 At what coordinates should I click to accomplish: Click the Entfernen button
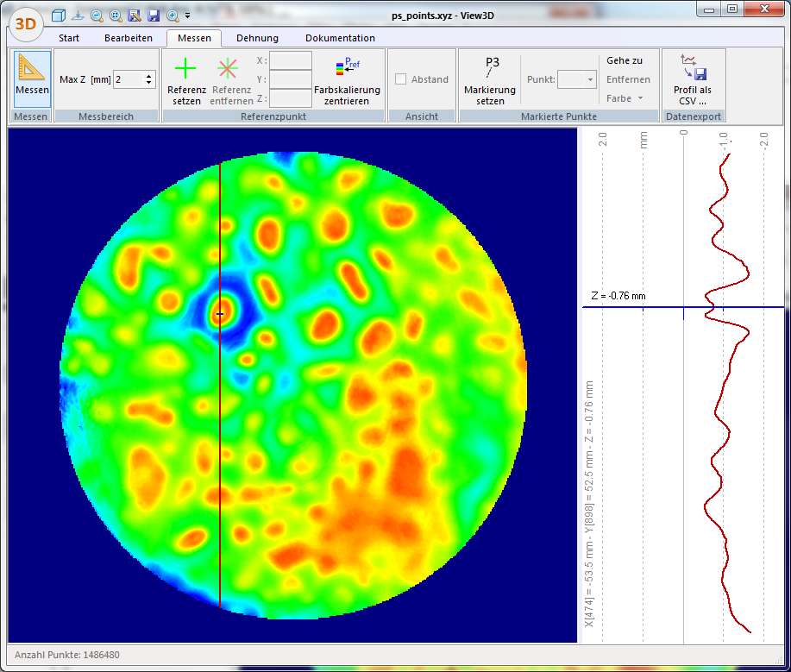point(627,79)
